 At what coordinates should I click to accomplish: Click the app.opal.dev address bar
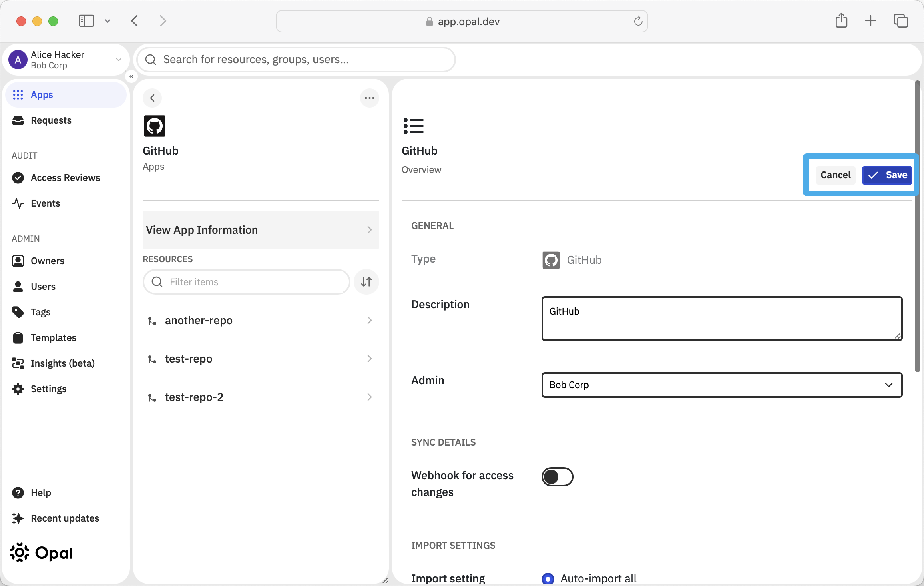click(462, 21)
